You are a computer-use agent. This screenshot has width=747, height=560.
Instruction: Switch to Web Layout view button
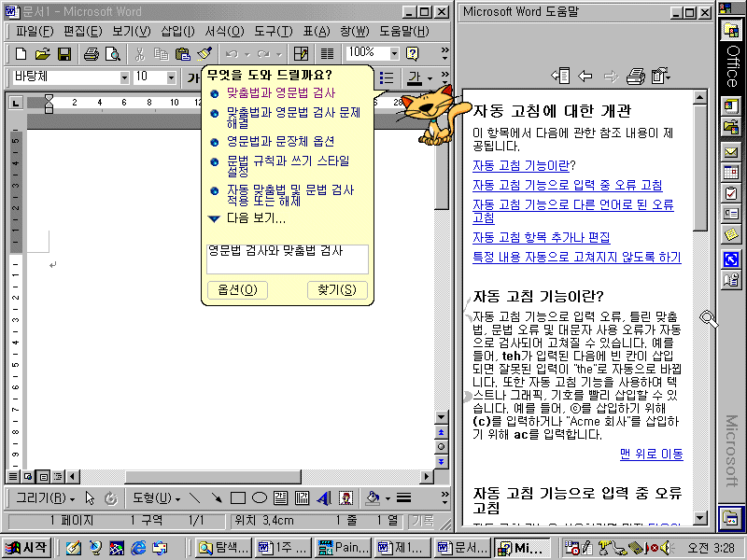[28, 476]
